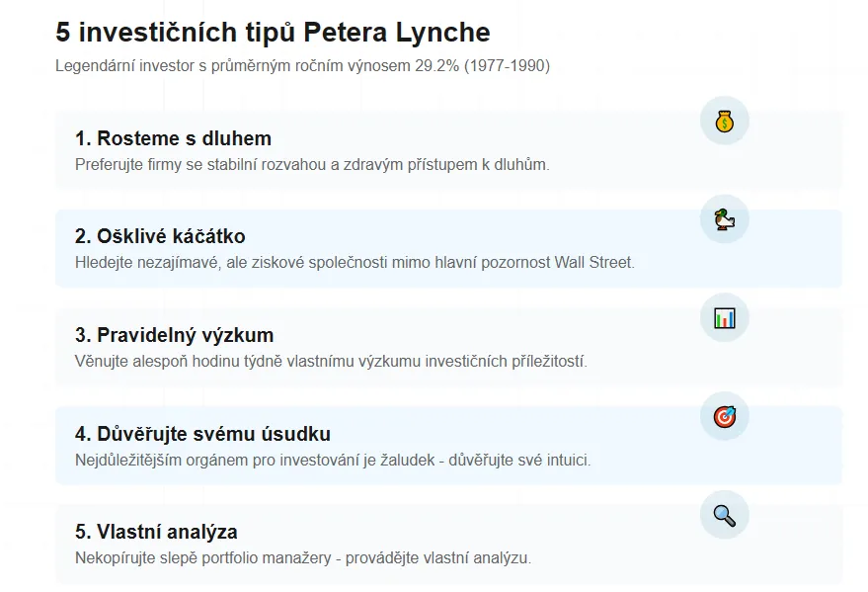
Task: Click the words "Wall Street" in tip two
Action: 594,263
